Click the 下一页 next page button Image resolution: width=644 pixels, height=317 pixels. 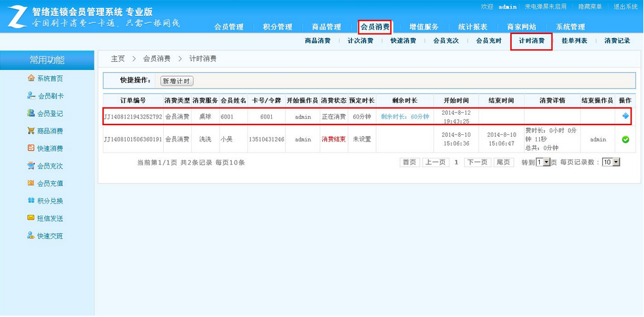[x=476, y=162]
